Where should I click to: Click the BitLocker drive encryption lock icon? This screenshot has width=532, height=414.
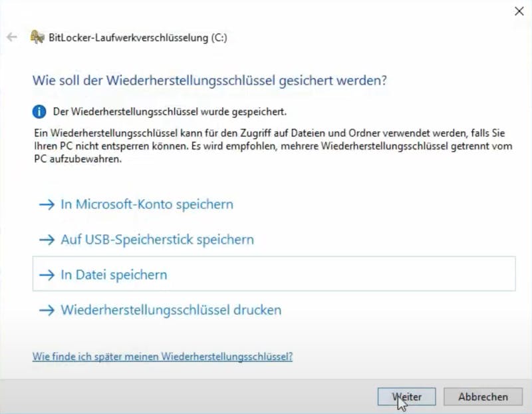(x=37, y=37)
